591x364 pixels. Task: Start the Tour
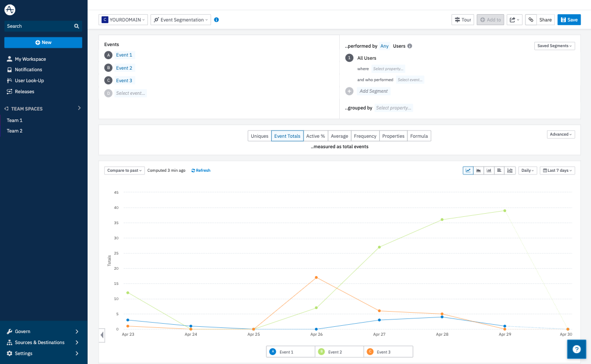pyautogui.click(x=463, y=19)
